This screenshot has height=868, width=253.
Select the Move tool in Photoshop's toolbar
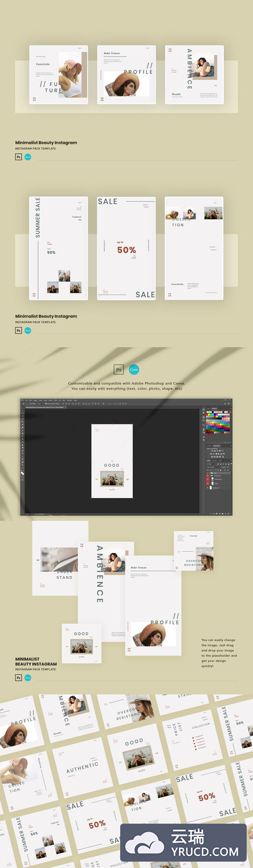click(22, 410)
